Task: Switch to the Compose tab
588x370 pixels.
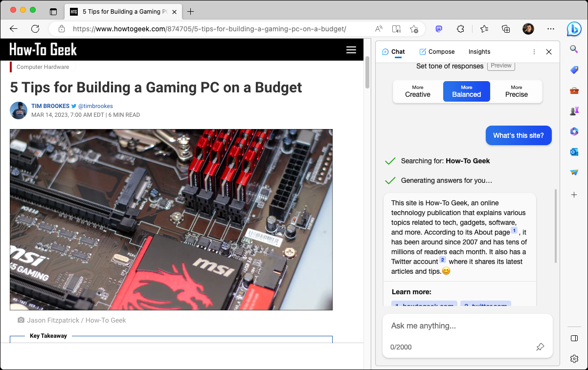Action: point(437,51)
